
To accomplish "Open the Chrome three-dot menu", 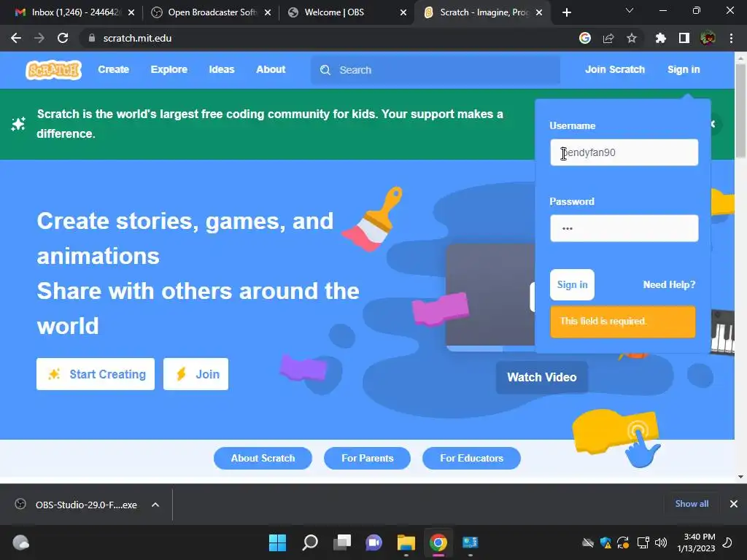I will (x=731, y=38).
